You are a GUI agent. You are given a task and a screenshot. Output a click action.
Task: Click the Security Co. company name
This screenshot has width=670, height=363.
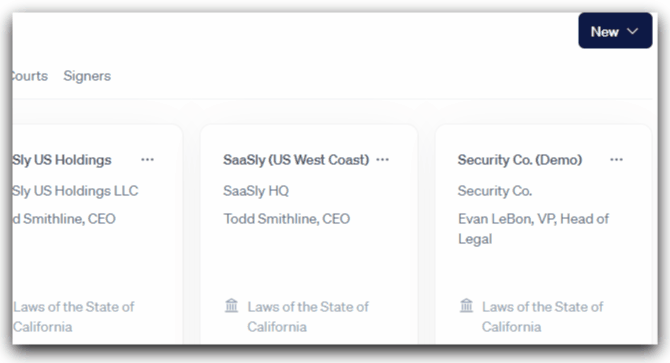pos(495,190)
